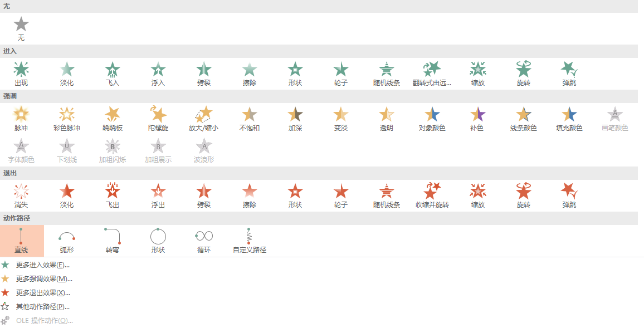Click the 画笔颜色 brush color effect
The image size is (644, 328).
pos(614,119)
